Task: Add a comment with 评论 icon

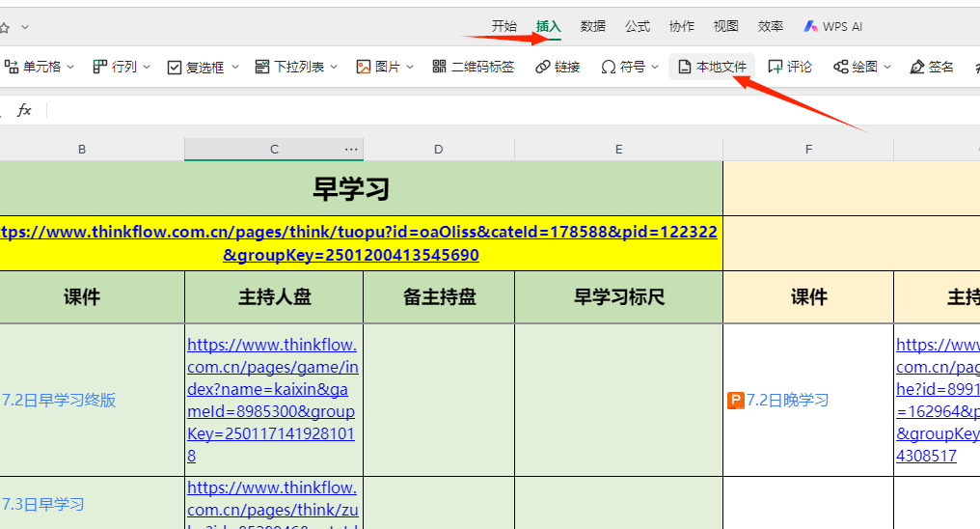Action: click(x=789, y=67)
